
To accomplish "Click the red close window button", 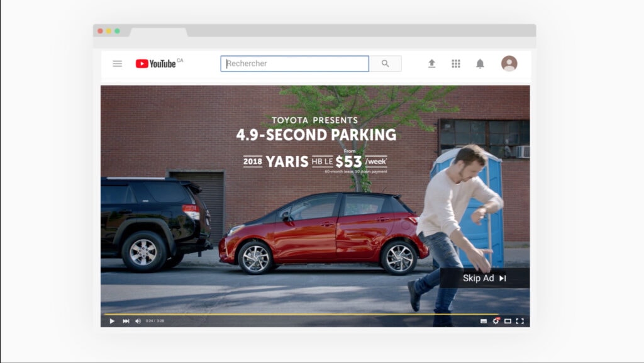I will [x=100, y=31].
